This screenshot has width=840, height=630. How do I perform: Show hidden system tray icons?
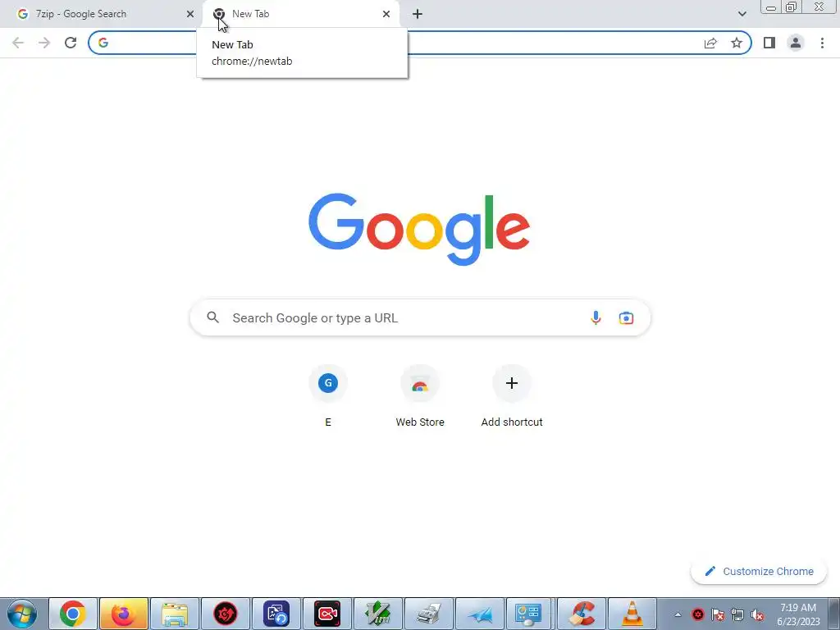[x=678, y=614]
